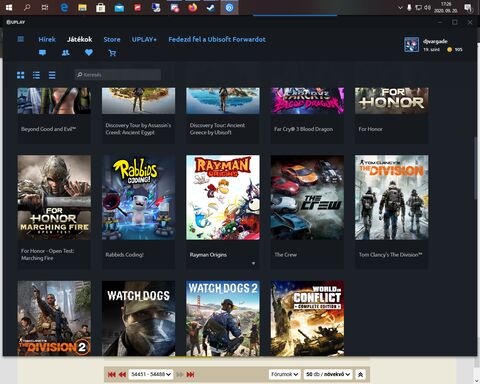Click the djvargade username

(435, 41)
